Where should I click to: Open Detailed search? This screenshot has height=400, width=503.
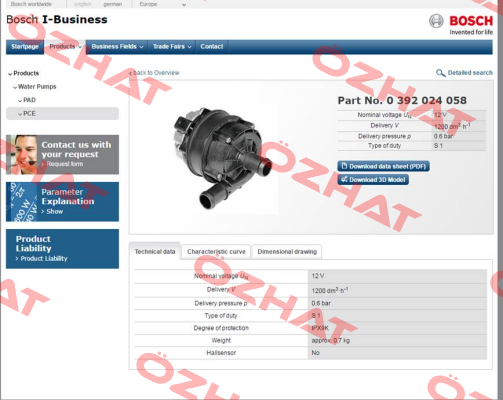pyautogui.click(x=470, y=73)
